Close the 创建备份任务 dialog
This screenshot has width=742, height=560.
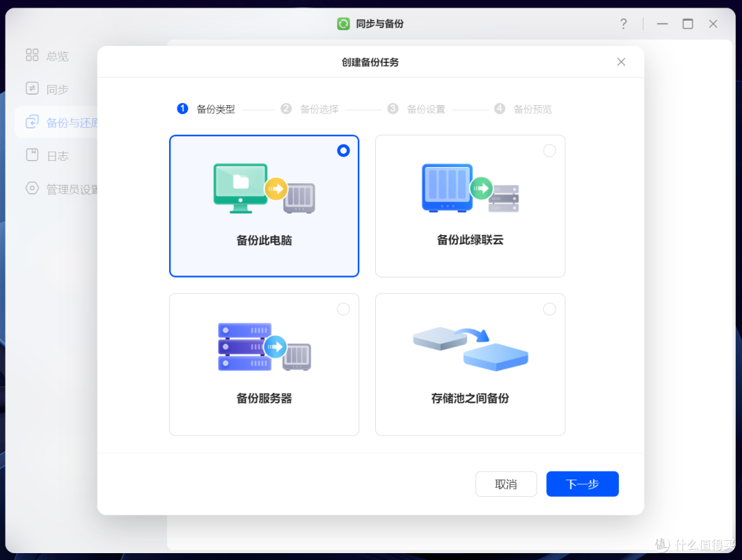621,62
